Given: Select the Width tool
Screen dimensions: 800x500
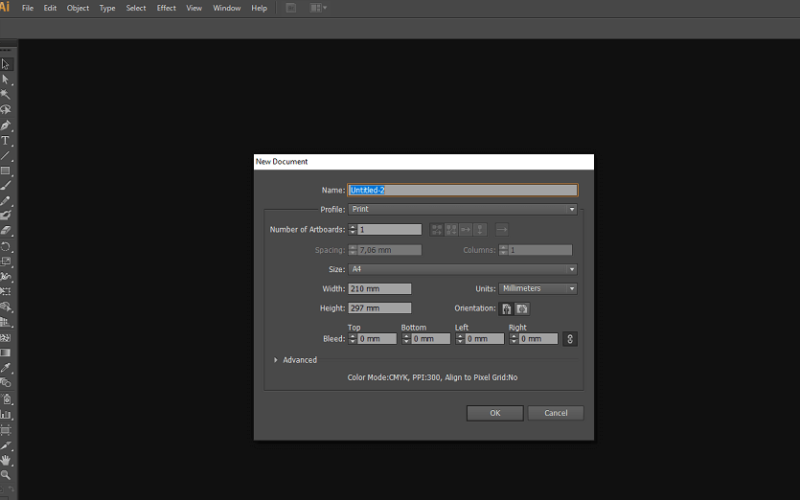Looking at the screenshot, I should tap(6, 277).
